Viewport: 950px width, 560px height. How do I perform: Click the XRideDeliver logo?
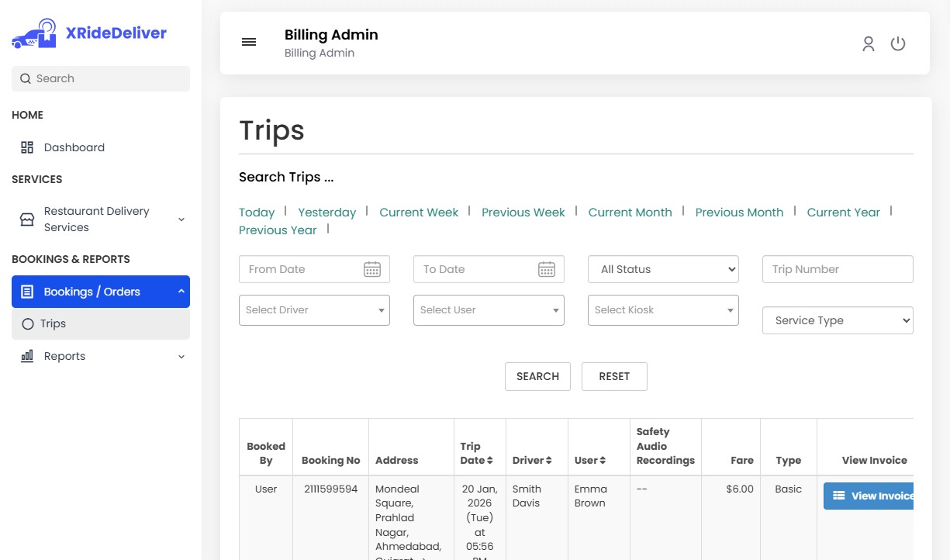coord(89,33)
